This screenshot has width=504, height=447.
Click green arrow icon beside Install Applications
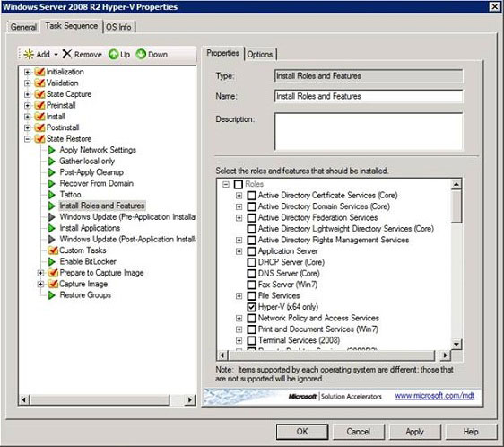52,228
